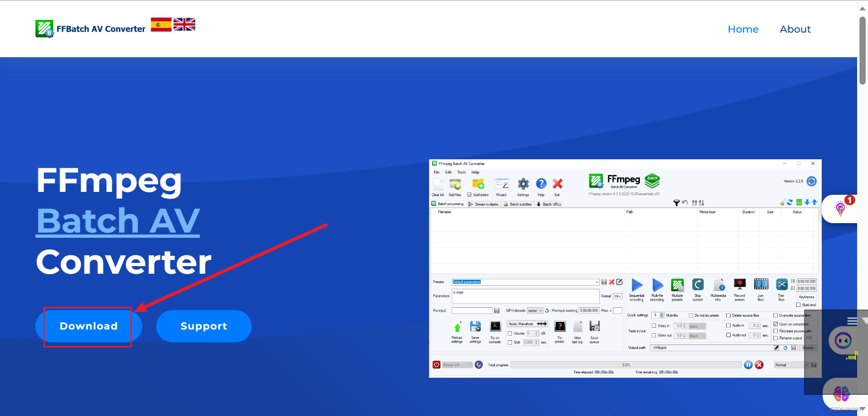Click the Try on console icon
Viewport: 868px width, 416px height.
tap(495, 326)
